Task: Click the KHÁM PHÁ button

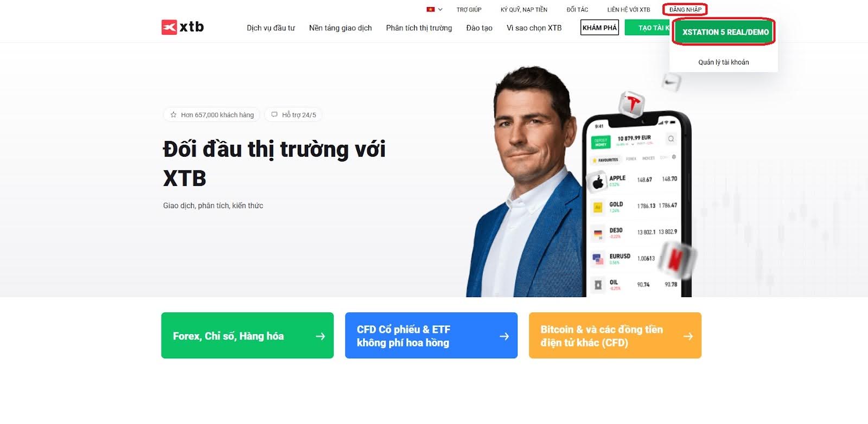Action: [599, 28]
